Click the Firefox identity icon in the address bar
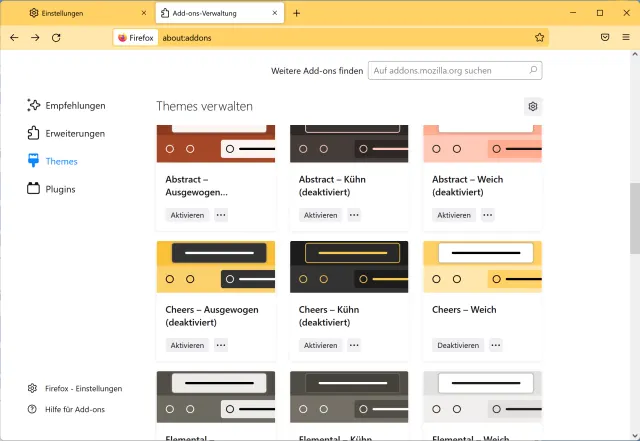640x441 pixels. coord(136,38)
